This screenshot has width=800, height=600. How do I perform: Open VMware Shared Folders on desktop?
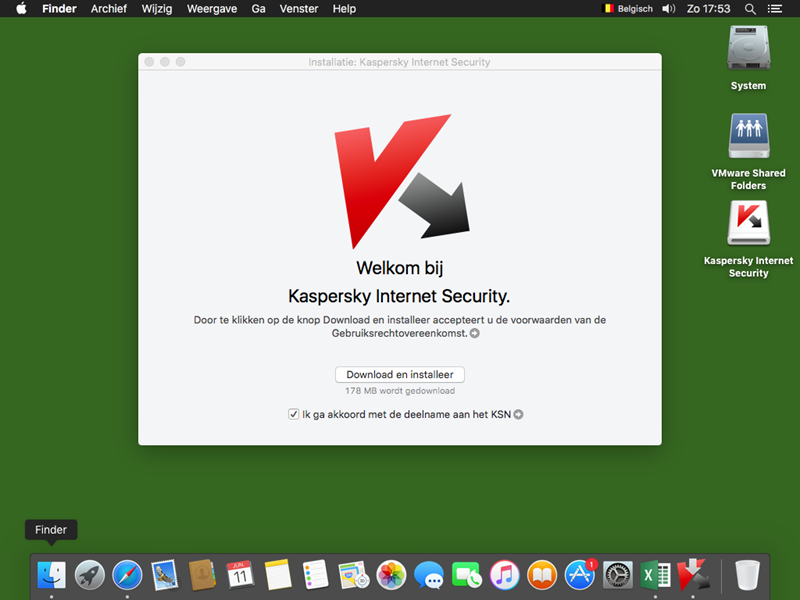pos(748,136)
